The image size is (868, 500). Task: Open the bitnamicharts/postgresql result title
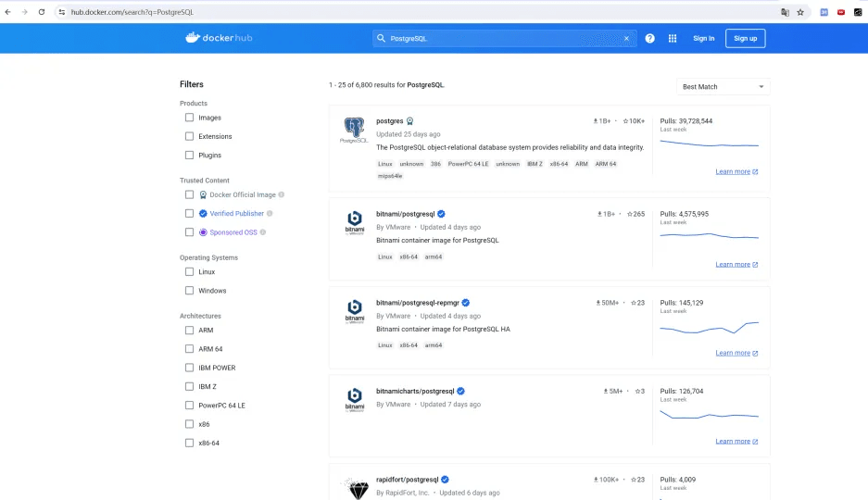pos(415,391)
